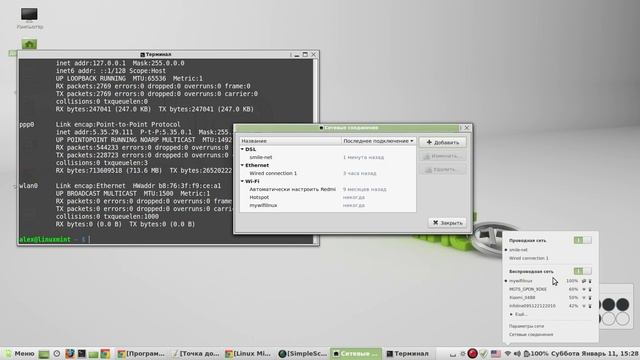Click the sound volume tray icon
Viewport: 640px width, 360px height.
pyautogui.click(x=517, y=353)
